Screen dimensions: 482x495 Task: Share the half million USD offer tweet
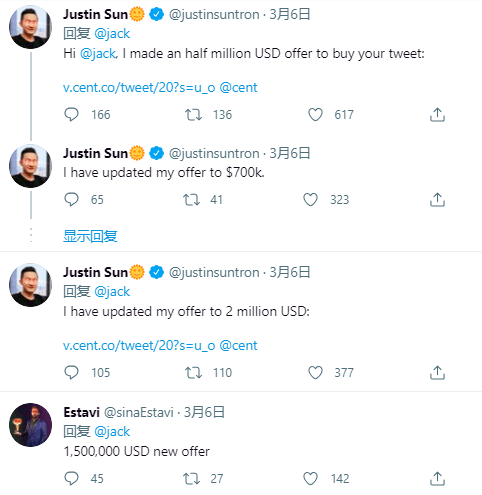[437, 115]
